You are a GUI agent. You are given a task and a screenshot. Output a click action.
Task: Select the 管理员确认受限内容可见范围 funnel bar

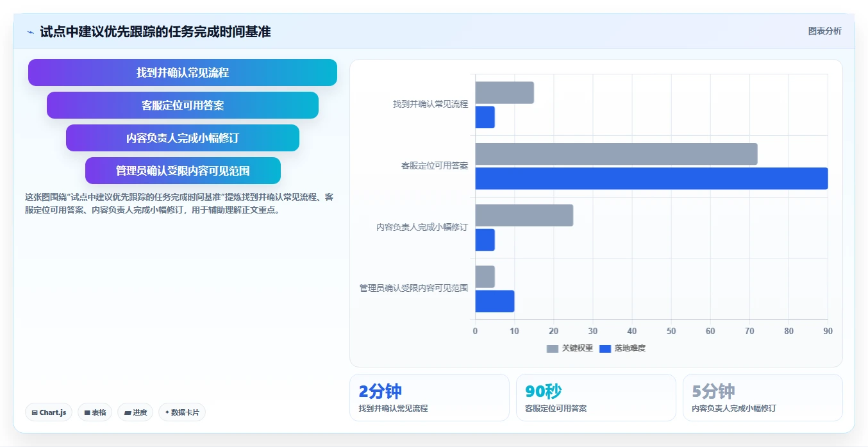[x=183, y=171]
